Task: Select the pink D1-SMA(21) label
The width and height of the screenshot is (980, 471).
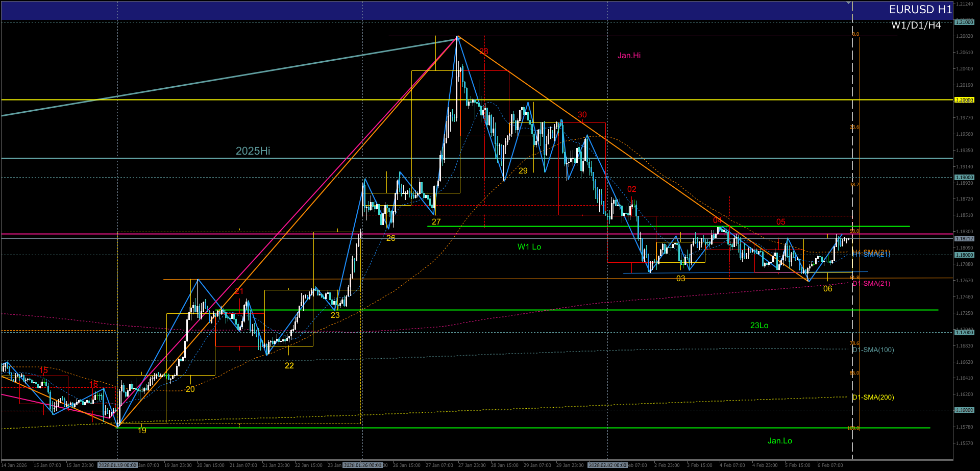Action: tap(872, 284)
